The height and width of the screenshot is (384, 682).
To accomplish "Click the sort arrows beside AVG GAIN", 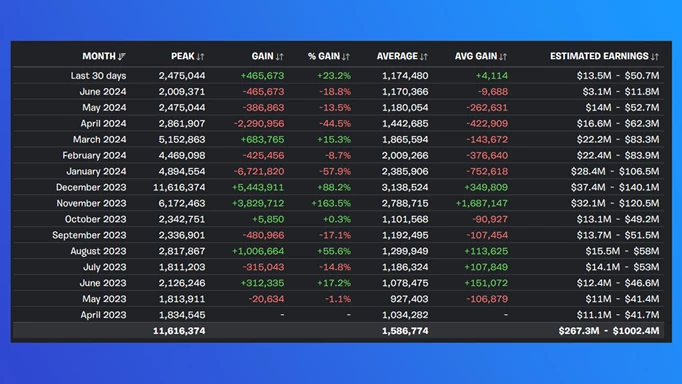I will 503,57.
